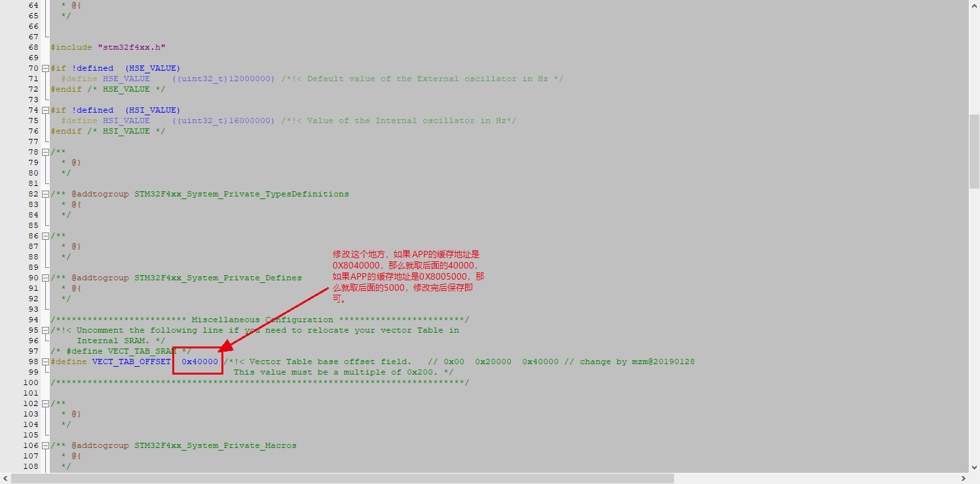
Task: Collapse the STM32F4xx_System_Private_TypesDefinitions comment block
Action: [x=45, y=193]
